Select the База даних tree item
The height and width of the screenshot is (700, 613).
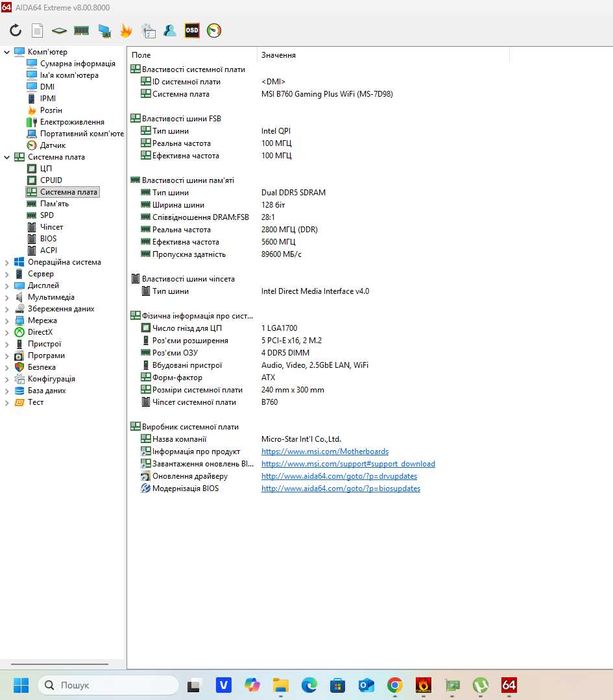point(46,390)
